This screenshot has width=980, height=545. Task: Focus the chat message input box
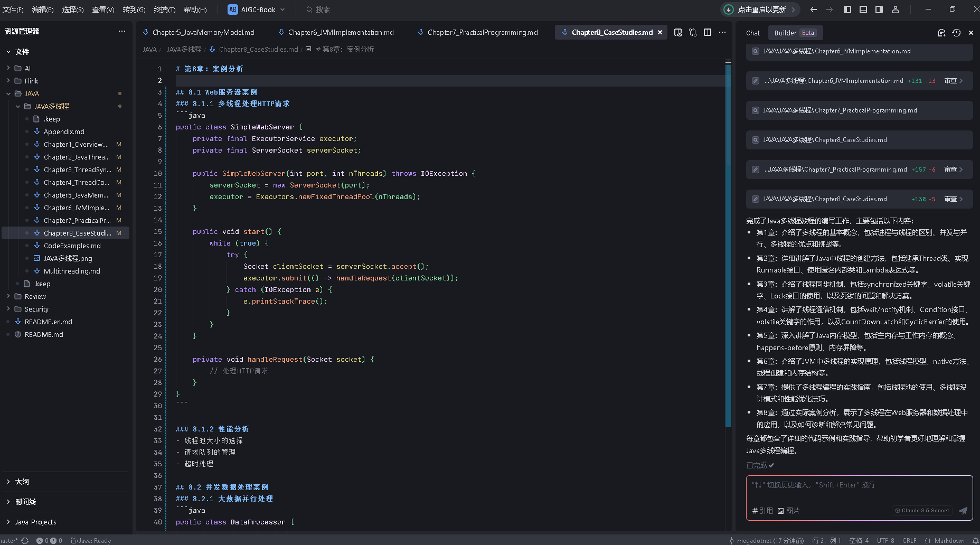coord(859,491)
